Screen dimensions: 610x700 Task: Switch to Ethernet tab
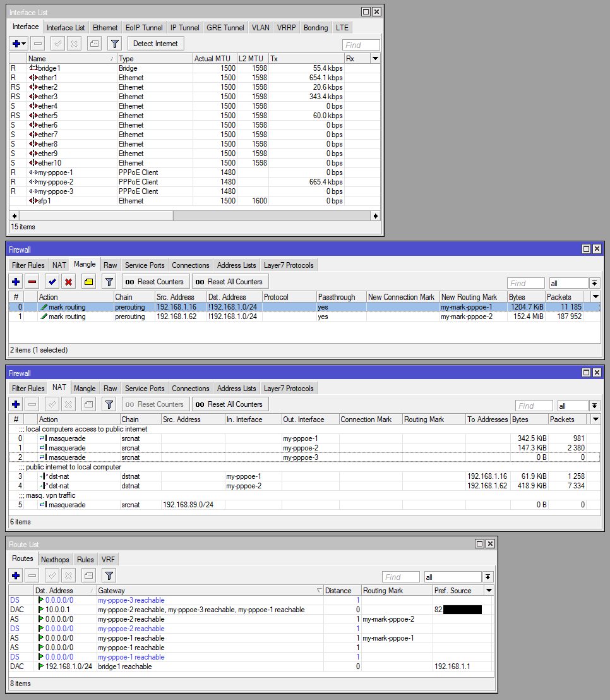click(105, 28)
